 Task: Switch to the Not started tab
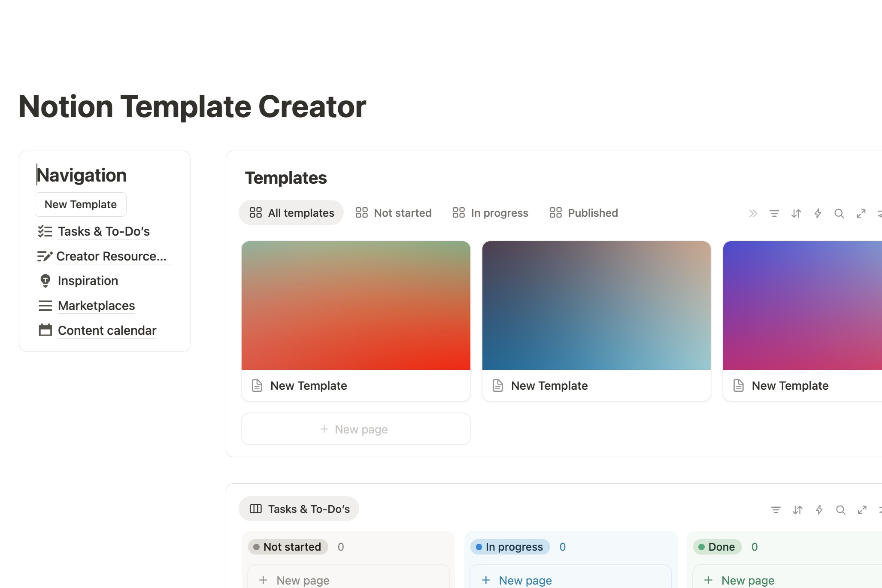pos(394,213)
